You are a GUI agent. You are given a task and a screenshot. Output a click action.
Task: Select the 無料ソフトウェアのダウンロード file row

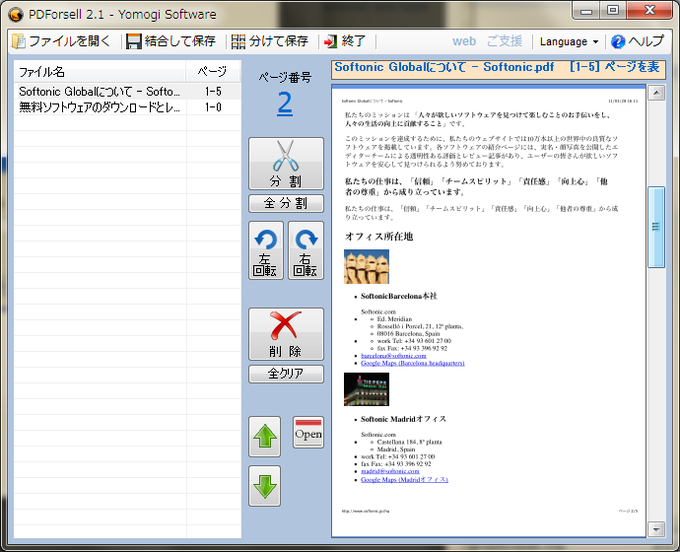point(128,107)
